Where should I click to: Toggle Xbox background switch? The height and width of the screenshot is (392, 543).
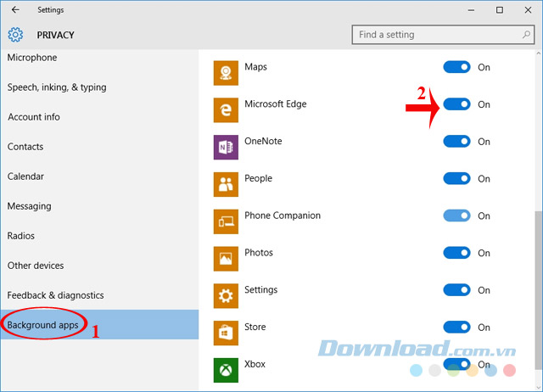click(x=456, y=364)
